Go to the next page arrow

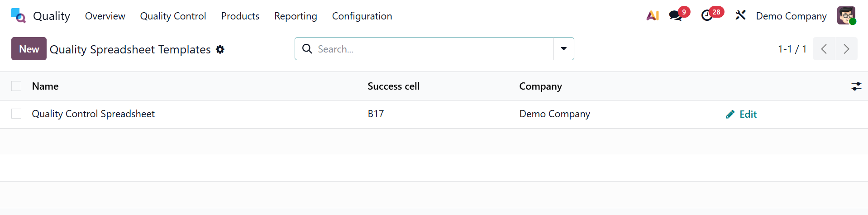coord(846,49)
